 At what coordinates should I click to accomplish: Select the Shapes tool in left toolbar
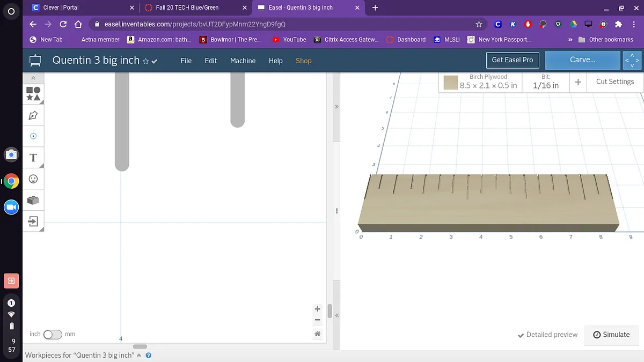pos(33,94)
